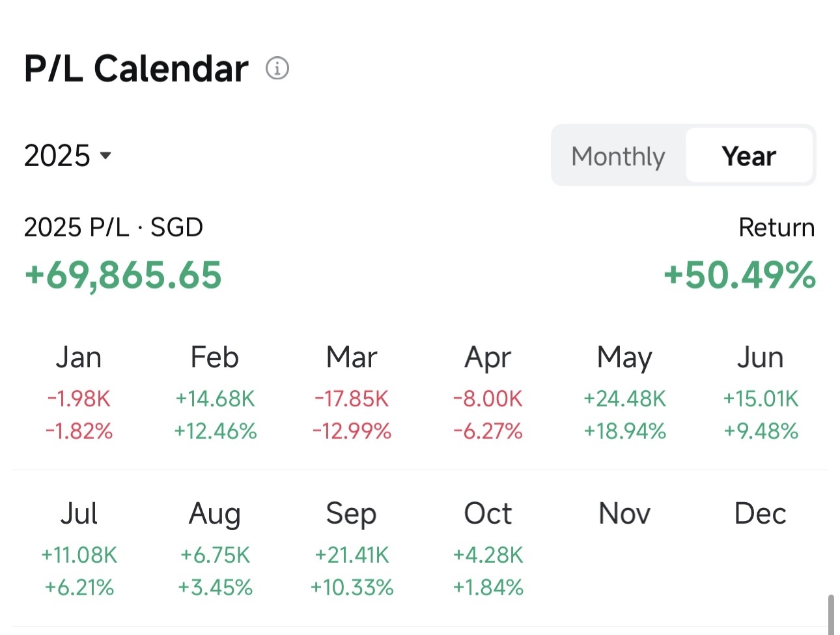Select the Apr month showing -8.00K
Viewport: 840px width, 635px height.
[488, 393]
